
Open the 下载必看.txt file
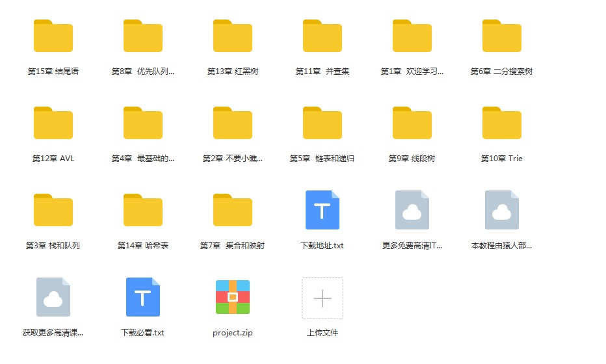143,297
